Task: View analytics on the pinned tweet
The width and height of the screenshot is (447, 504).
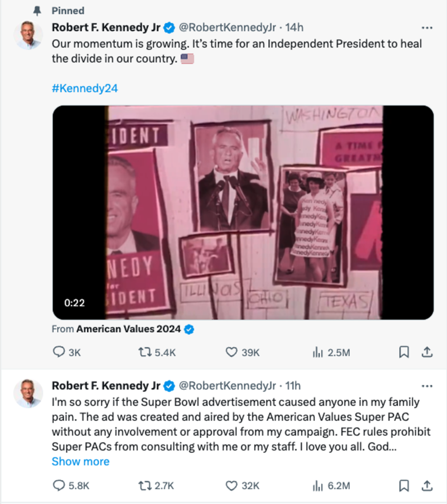Action: click(x=318, y=353)
